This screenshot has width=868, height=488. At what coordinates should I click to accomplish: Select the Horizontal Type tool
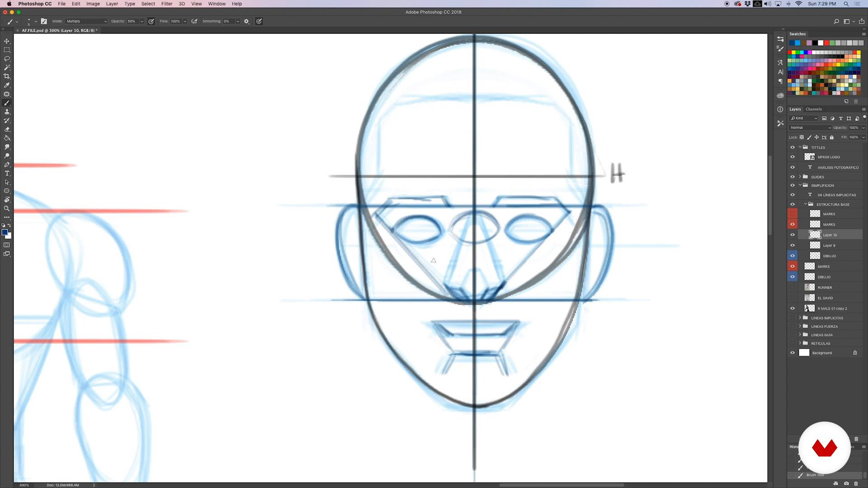[x=7, y=174]
